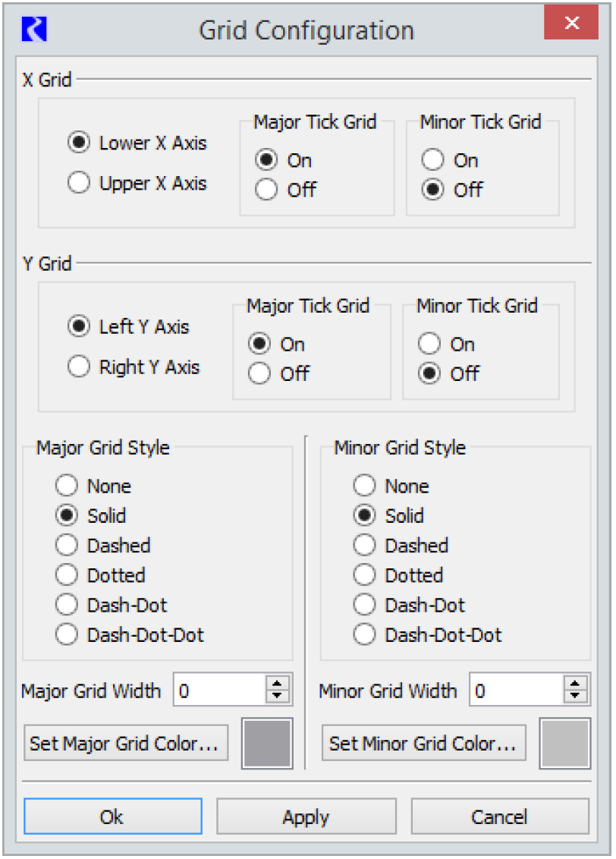Image resolution: width=616 pixels, height=859 pixels.
Task: Close the Grid Configuration dialog
Action: [x=571, y=24]
